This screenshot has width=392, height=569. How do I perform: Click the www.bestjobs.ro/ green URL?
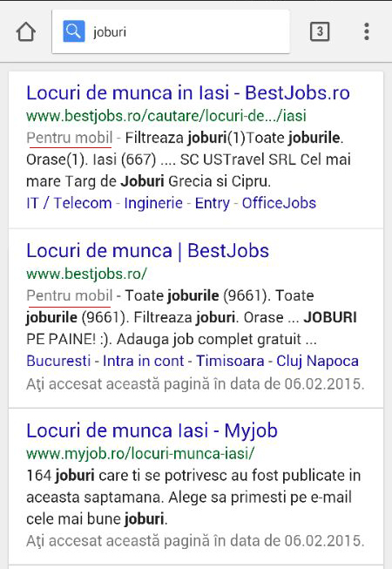coord(86,274)
